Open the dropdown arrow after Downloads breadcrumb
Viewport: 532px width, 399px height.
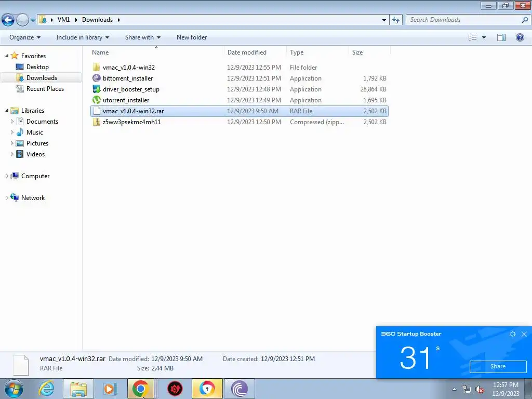click(x=119, y=20)
